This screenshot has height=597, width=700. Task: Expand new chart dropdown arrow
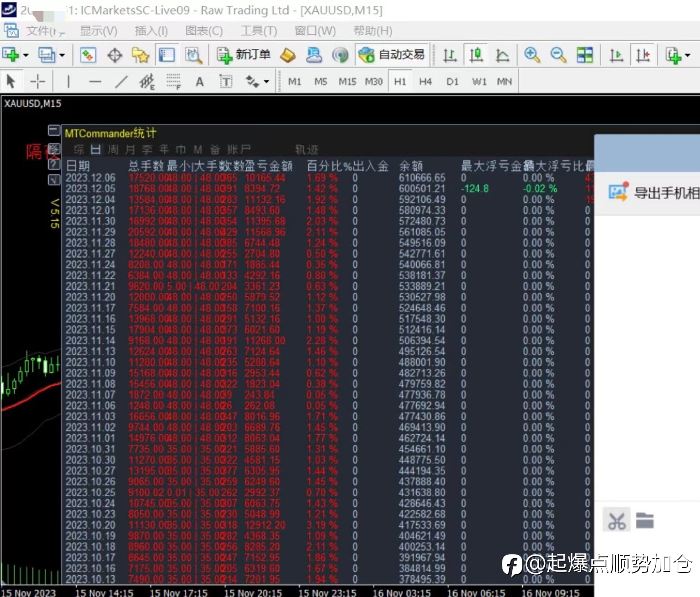[x=26, y=56]
